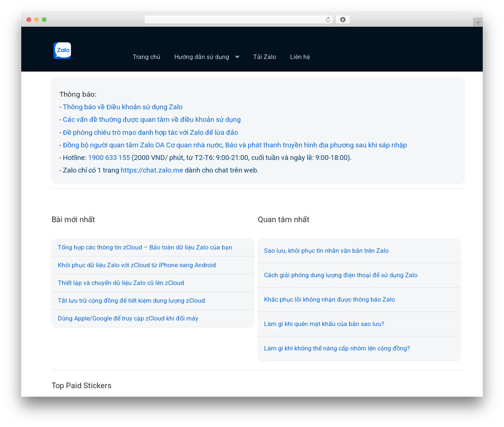504x427 pixels.
Task: Open the https://chat.zalo.me link
Action: (x=152, y=170)
